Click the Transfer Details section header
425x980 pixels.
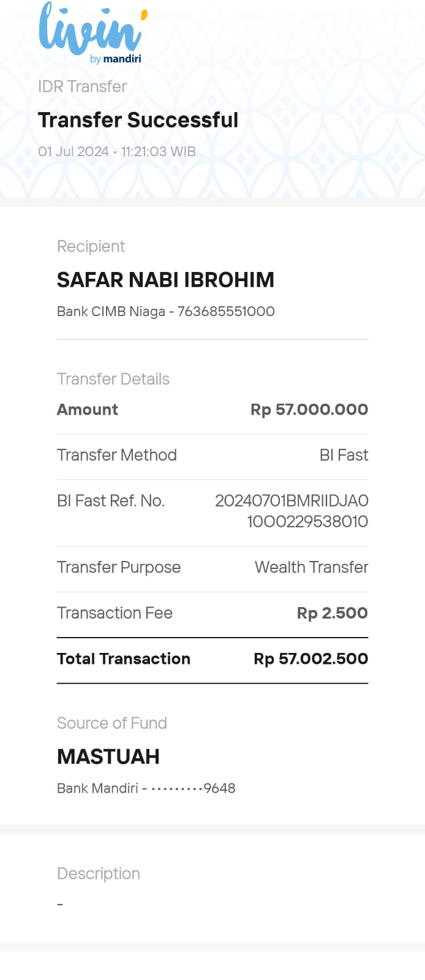(x=113, y=379)
